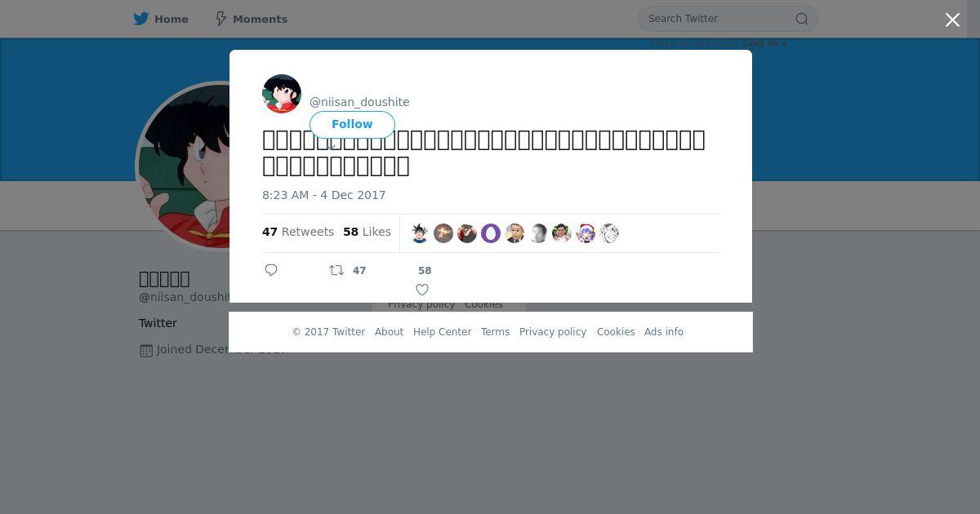The width and height of the screenshot is (980, 514).
Task: Focus the Search Twitter field
Action: point(719,19)
